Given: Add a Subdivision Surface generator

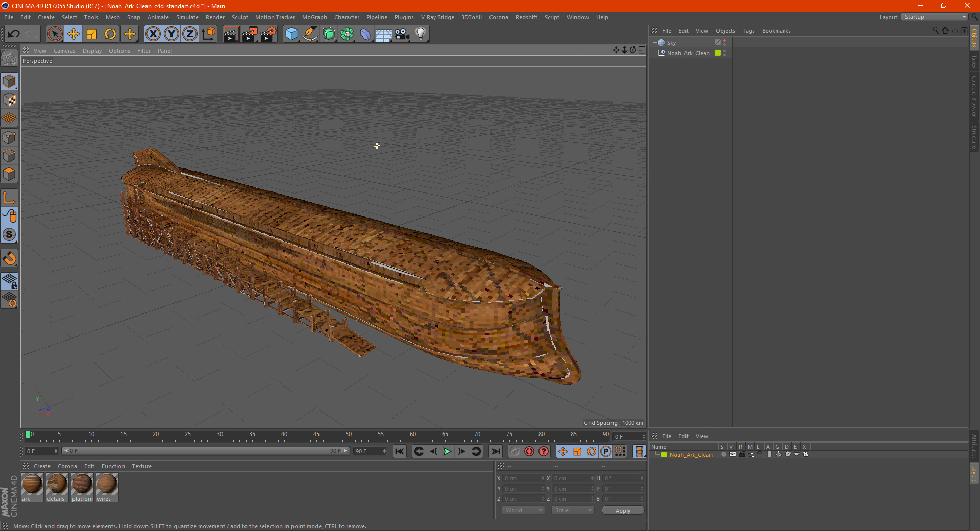Looking at the screenshot, I should point(329,34).
